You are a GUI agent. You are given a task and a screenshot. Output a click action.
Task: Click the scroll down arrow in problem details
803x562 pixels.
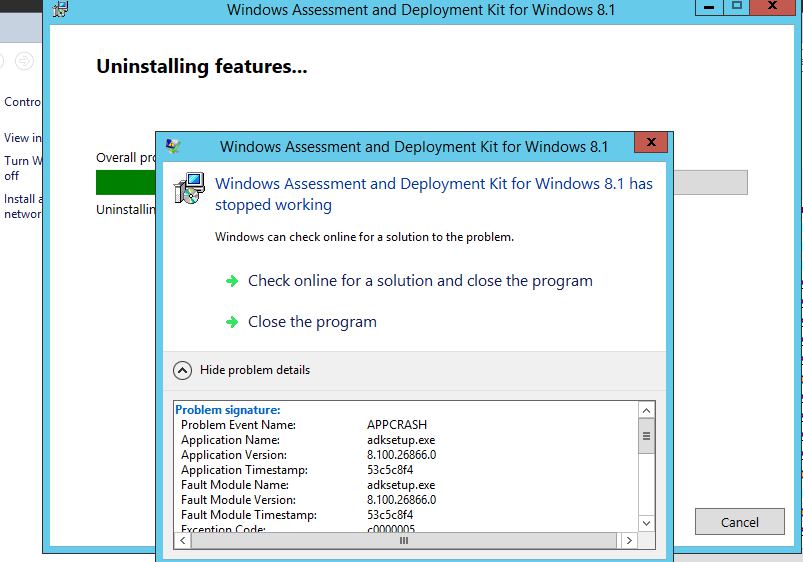click(x=646, y=523)
